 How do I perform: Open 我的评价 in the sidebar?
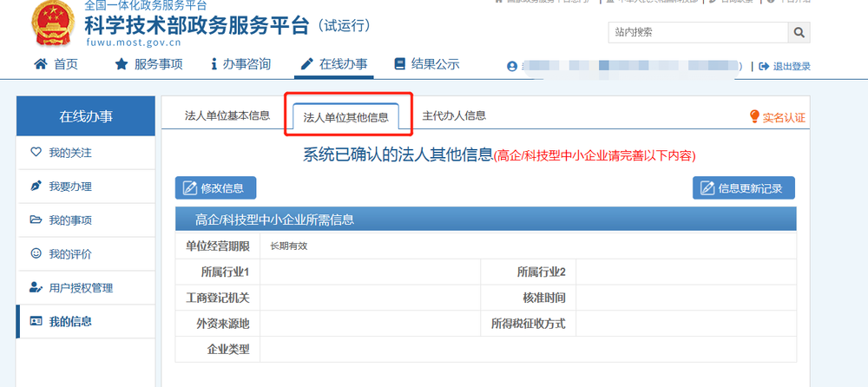tap(69, 254)
